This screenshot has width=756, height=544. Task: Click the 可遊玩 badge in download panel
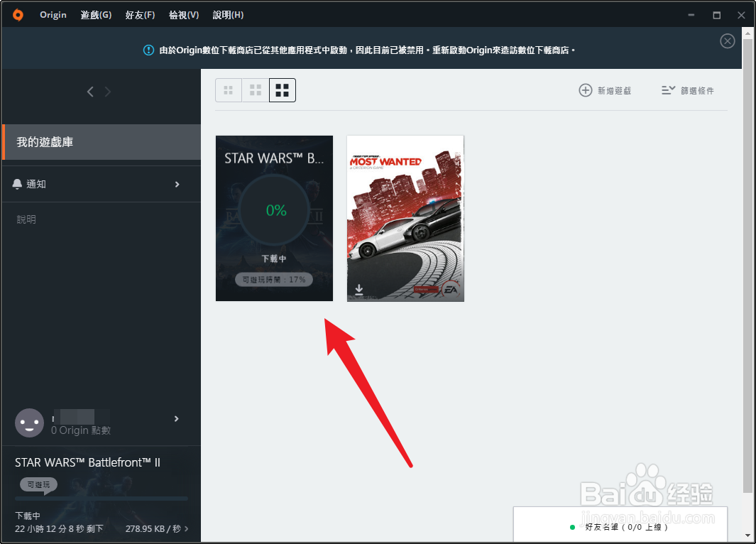(38, 484)
